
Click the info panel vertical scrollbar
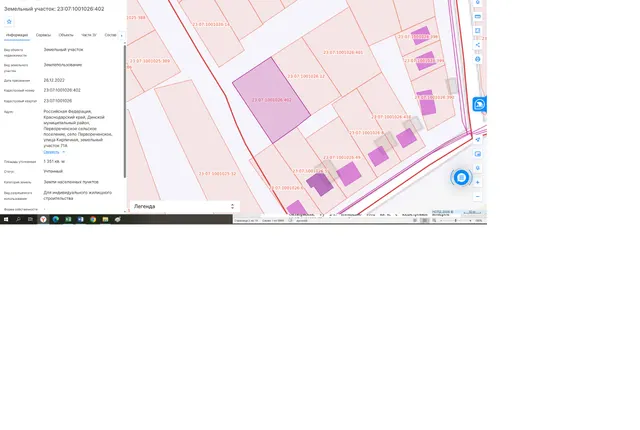[124, 110]
